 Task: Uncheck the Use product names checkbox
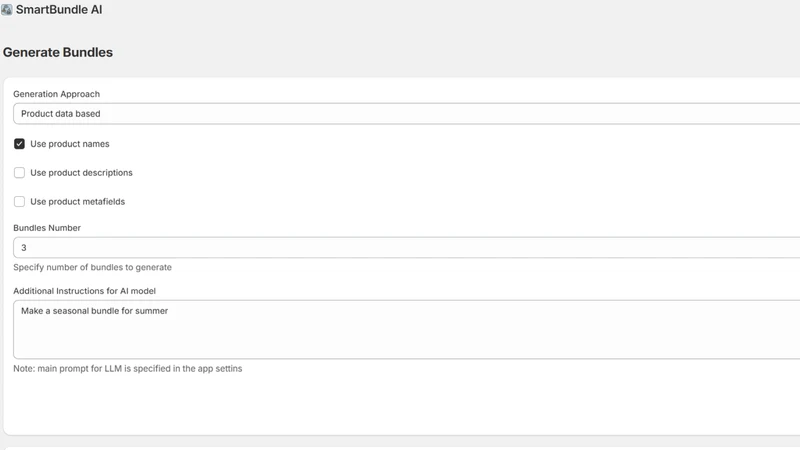(19, 144)
